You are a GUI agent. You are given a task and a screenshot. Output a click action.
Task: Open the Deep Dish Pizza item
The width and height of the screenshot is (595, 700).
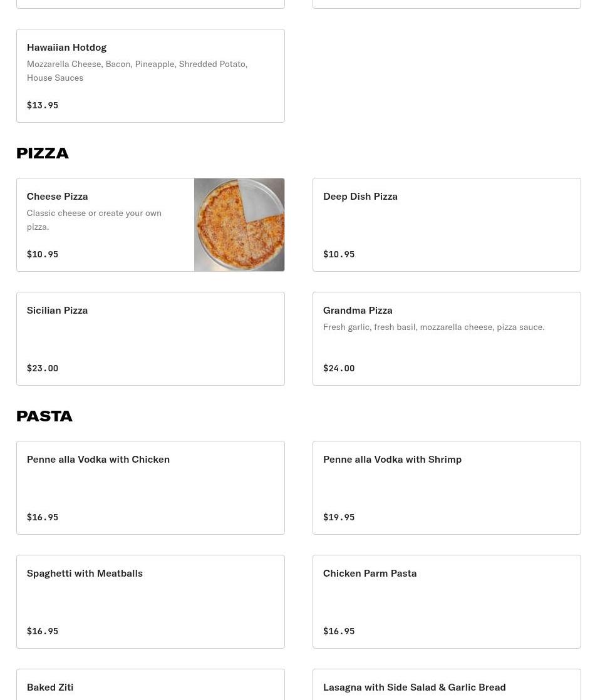click(x=447, y=225)
